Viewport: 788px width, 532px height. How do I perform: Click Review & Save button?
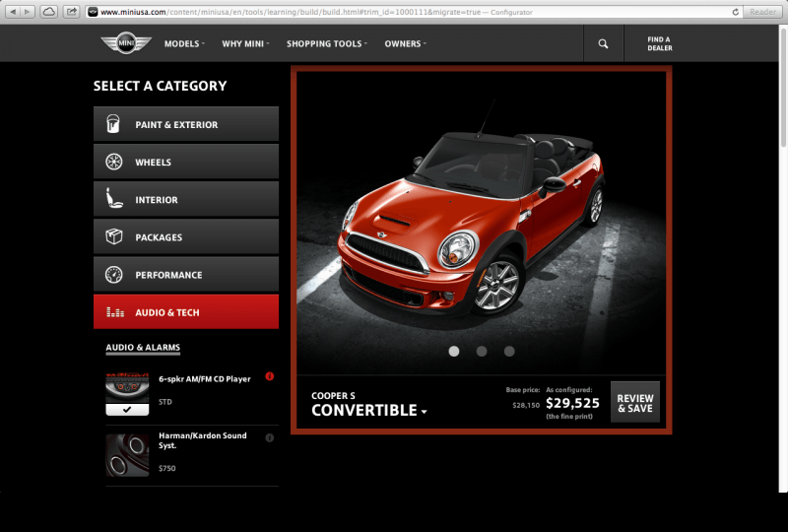(x=635, y=402)
